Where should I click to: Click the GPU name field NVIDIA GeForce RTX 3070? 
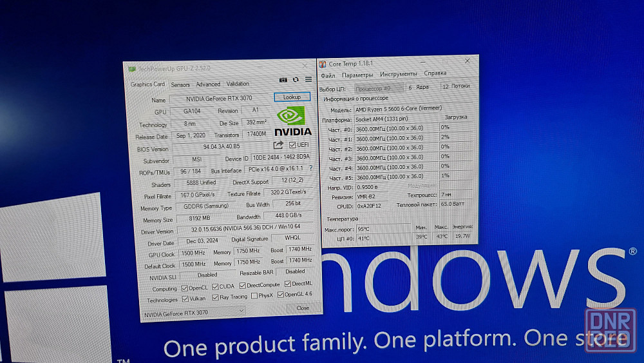click(219, 99)
